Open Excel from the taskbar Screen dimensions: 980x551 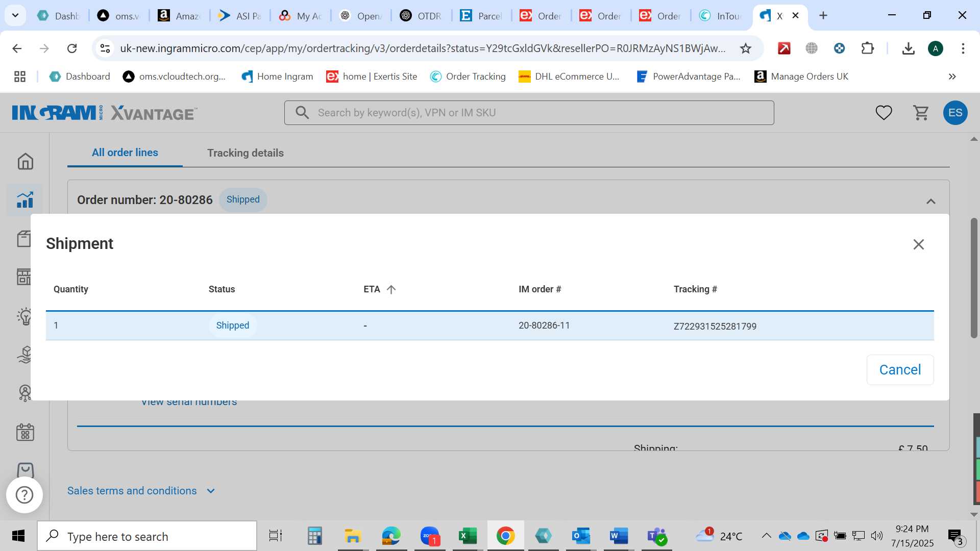pos(467,536)
